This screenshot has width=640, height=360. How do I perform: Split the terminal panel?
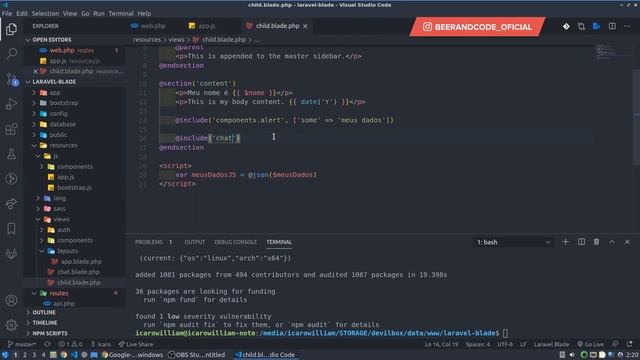[581, 242]
